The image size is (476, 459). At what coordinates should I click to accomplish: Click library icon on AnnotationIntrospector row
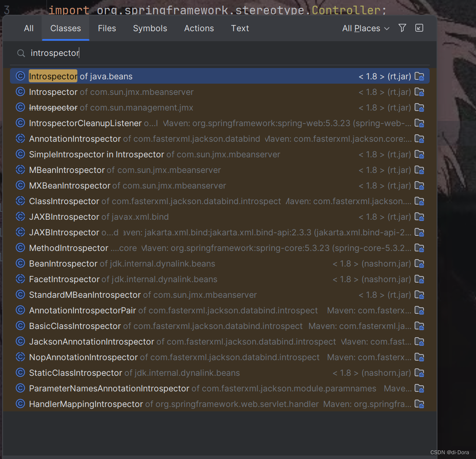click(419, 139)
